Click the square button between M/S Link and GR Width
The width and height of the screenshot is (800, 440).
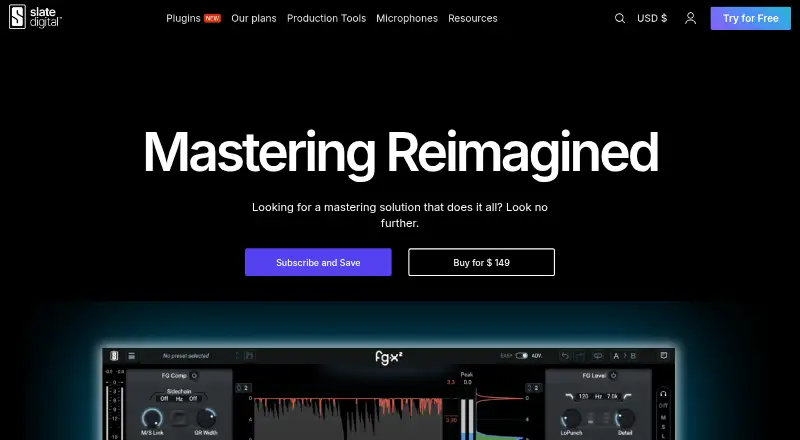coord(179,419)
